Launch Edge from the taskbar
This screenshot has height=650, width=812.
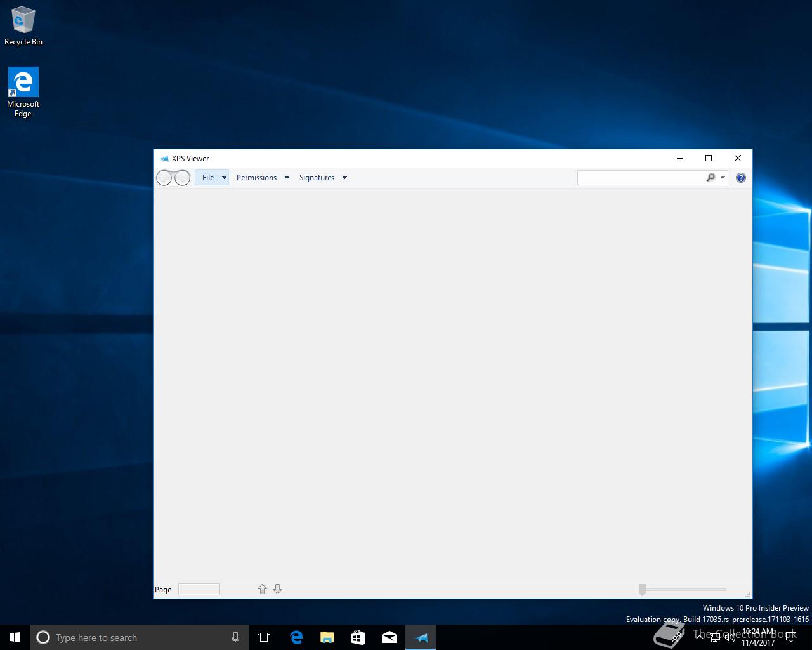[296, 637]
